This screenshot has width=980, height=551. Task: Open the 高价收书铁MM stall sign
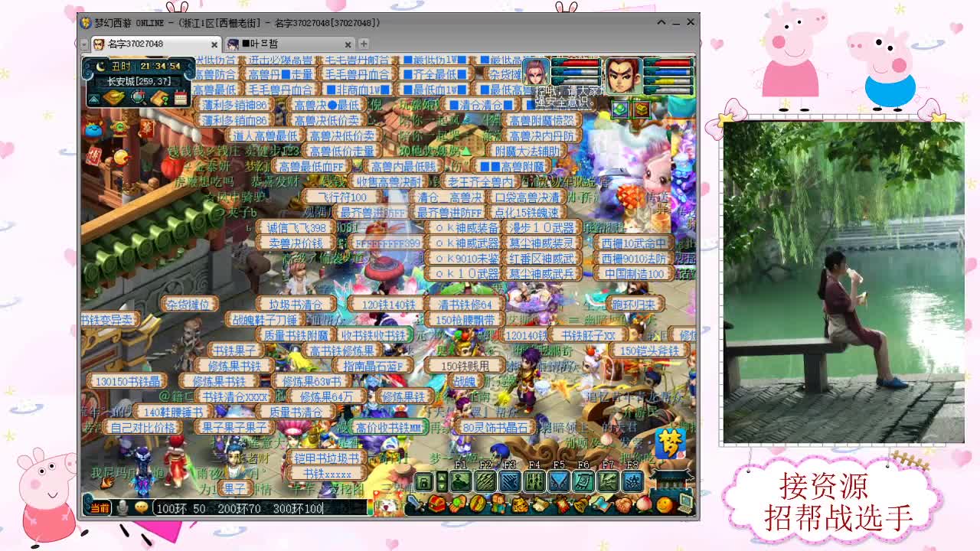[x=388, y=427]
